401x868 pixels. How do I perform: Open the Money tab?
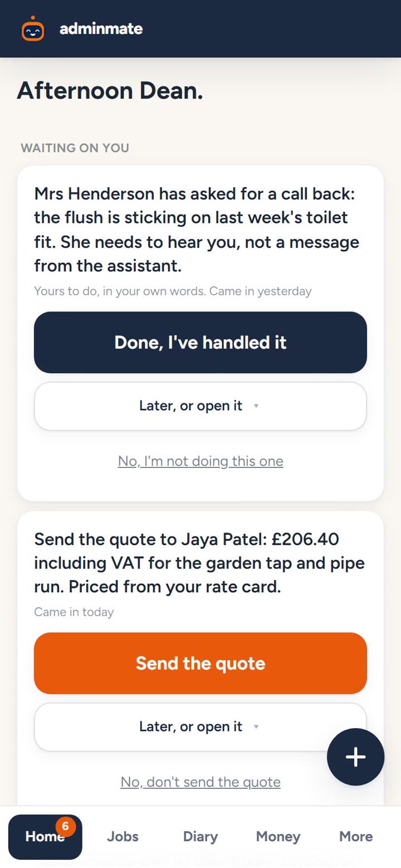pos(278,837)
